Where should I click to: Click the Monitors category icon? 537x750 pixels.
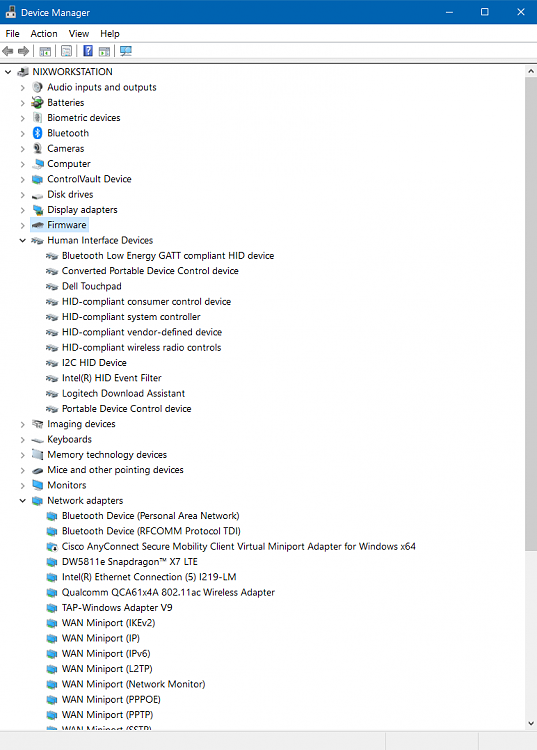coord(37,485)
